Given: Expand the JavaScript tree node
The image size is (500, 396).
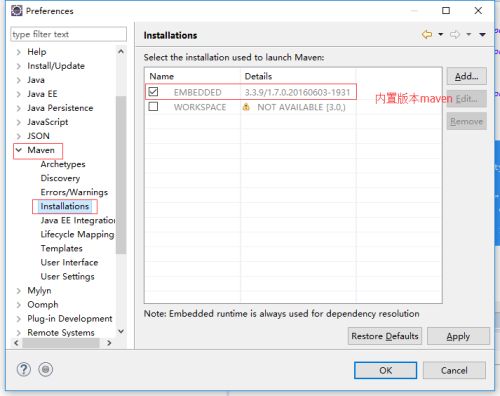Looking at the screenshot, I should click(19, 122).
